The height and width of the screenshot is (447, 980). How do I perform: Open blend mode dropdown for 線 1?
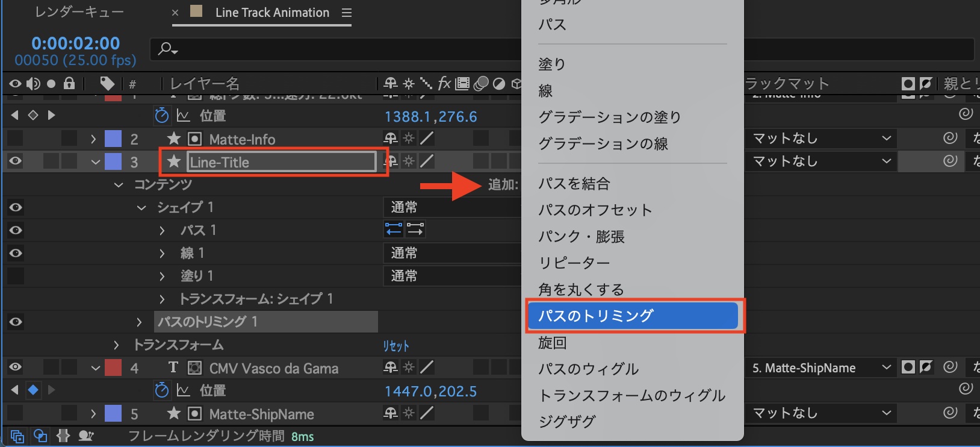click(453, 253)
